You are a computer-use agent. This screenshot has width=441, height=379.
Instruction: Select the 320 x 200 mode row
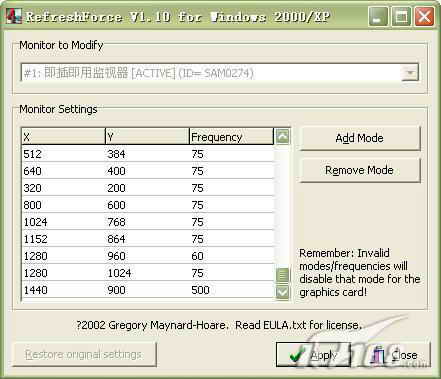pos(148,188)
